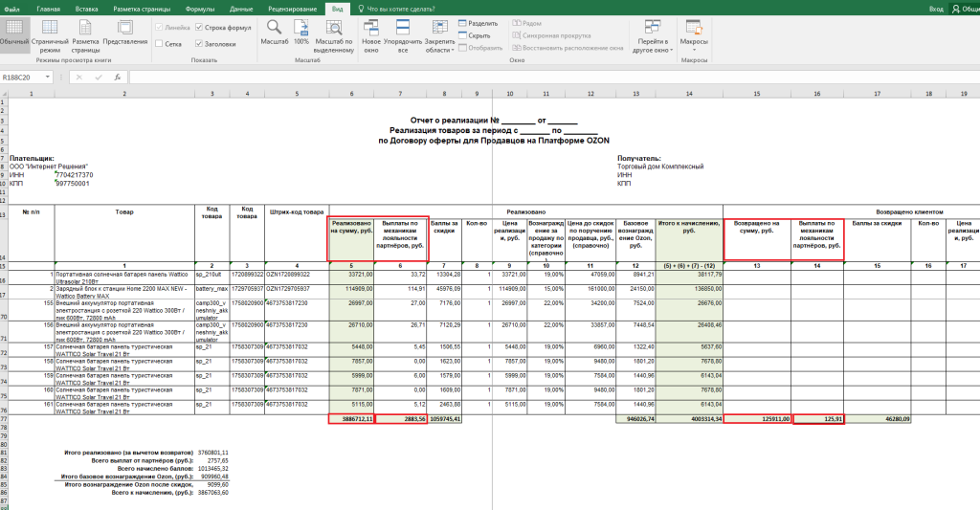Click the Name Box showing R188C20
This screenshot has width=980, height=510.
click(x=22, y=78)
